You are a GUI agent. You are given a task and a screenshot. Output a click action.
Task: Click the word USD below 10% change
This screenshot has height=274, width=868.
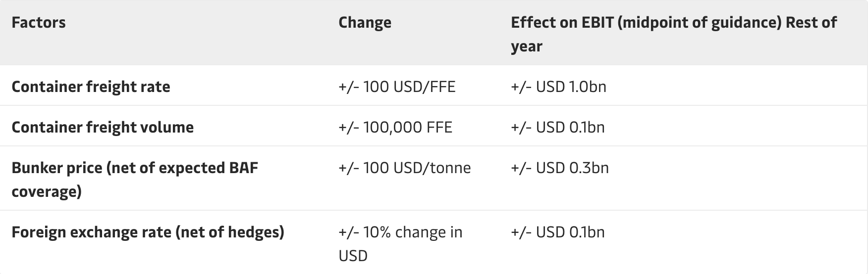pos(353,256)
